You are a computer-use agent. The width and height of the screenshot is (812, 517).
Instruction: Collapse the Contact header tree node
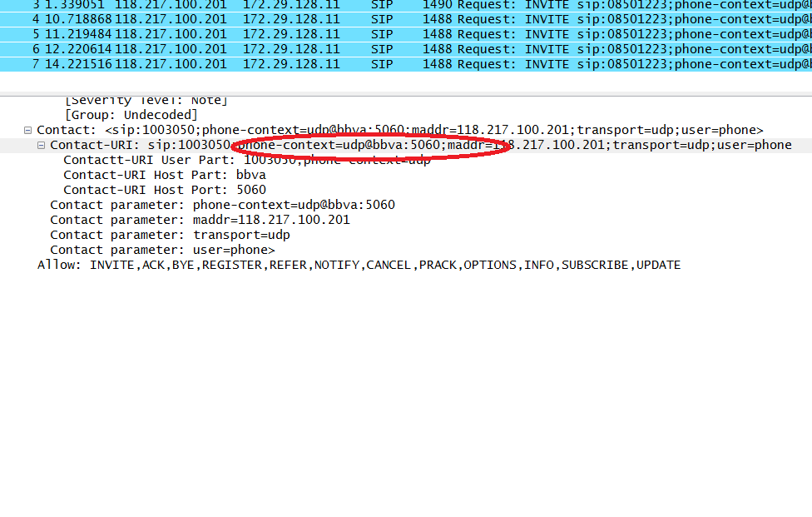pos(28,130)
